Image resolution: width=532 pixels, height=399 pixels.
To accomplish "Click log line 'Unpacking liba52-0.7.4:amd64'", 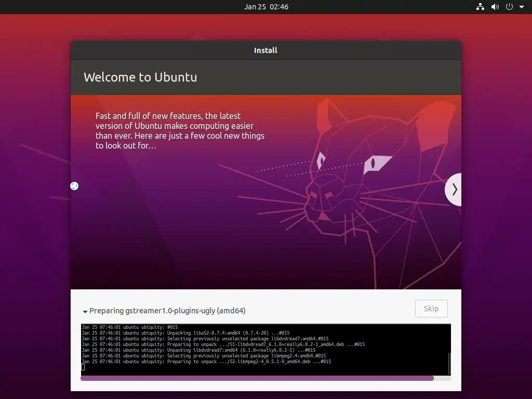I will point(185,333).
